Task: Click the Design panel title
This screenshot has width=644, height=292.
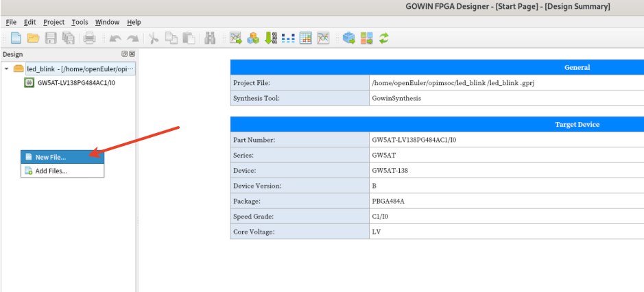Action: (x=13, y=54)
